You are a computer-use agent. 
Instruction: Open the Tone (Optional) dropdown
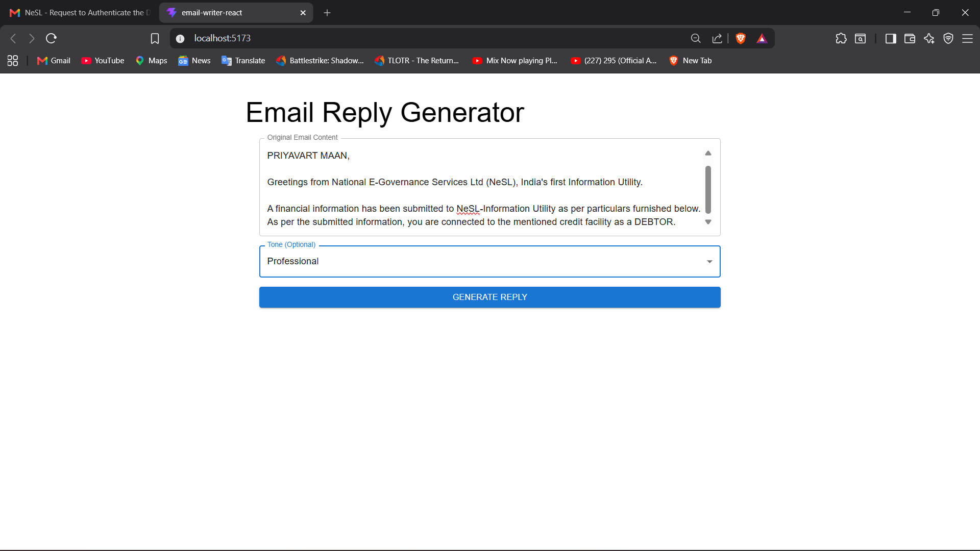490,262
